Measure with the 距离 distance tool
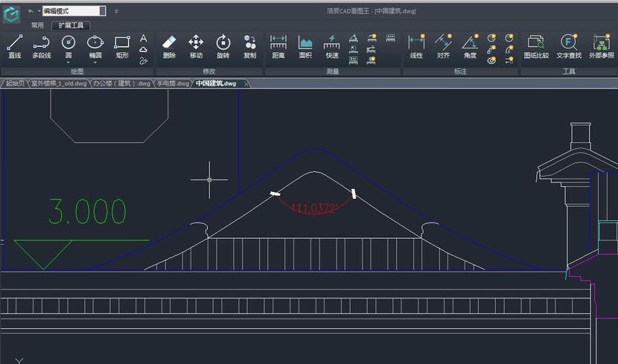Viewport: 618px width, 364px height. tap(278, 46)
